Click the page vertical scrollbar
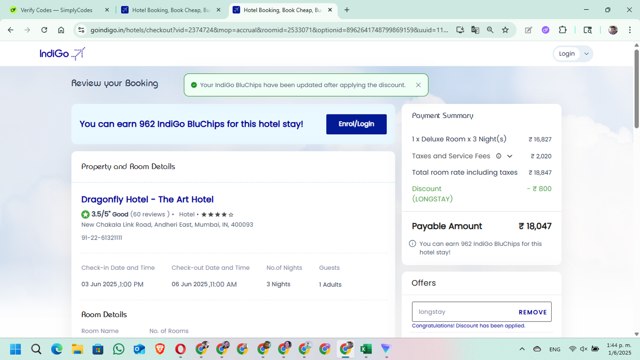Screen dimensions: 640x360 [636, 89]
